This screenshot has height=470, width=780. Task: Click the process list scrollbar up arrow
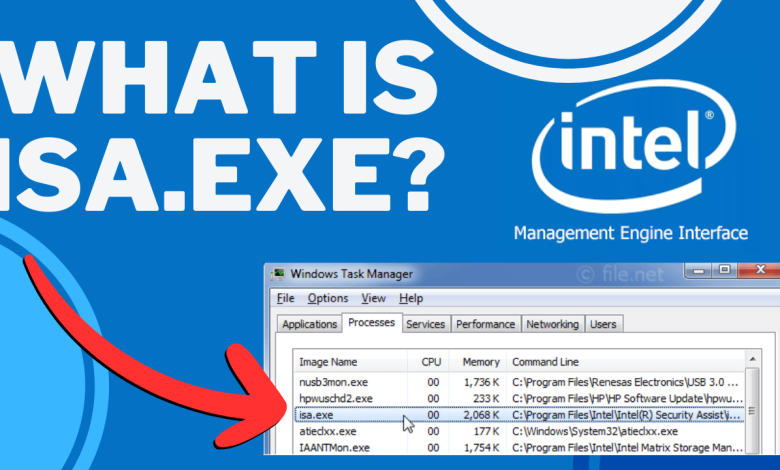tap(752, 359)
